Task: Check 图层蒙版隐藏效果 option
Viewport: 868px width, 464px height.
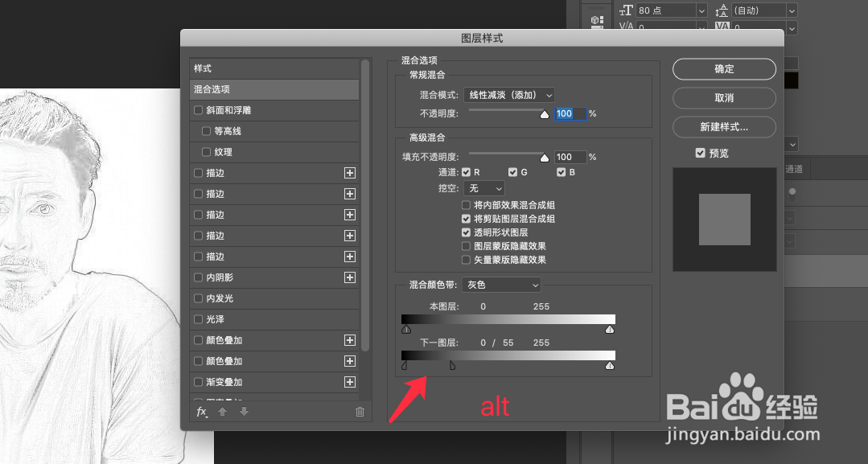Action: pyautogui.click(x=466, y=246)
